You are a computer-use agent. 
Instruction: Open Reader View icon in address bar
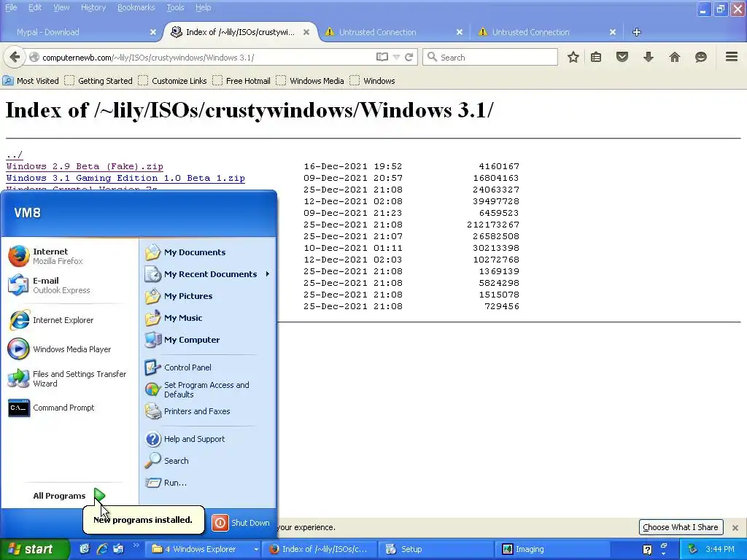[x=382, y=57]
